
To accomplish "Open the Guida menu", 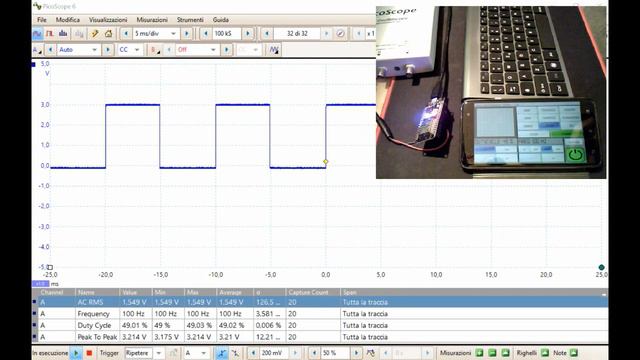I will [x=221, y=20].
